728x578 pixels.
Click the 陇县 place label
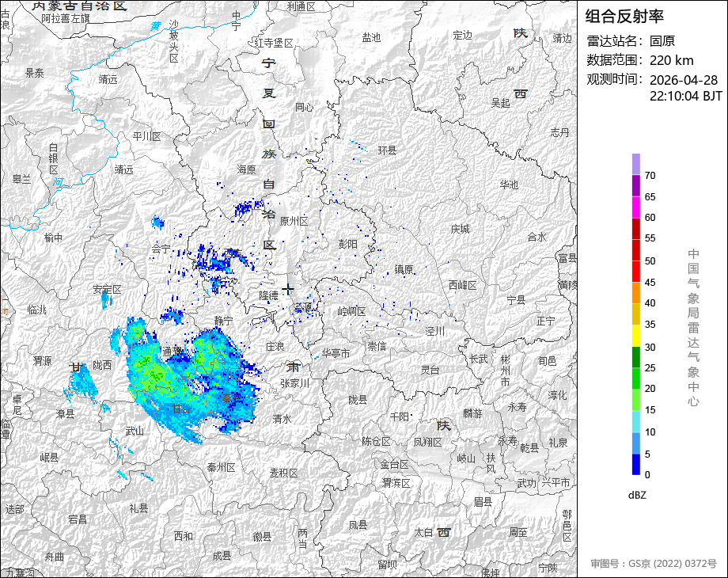(358, 400)
